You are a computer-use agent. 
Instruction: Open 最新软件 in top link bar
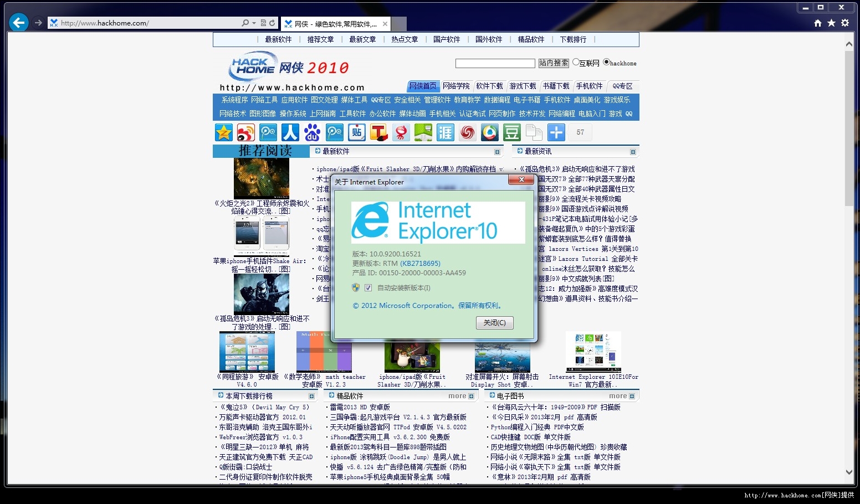pyautogui.click(x=278, y=40)
